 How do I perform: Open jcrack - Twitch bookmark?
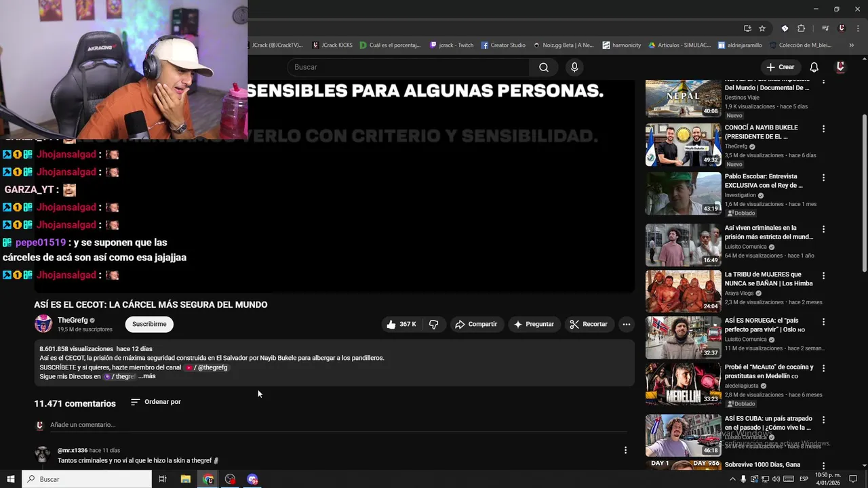452,45
